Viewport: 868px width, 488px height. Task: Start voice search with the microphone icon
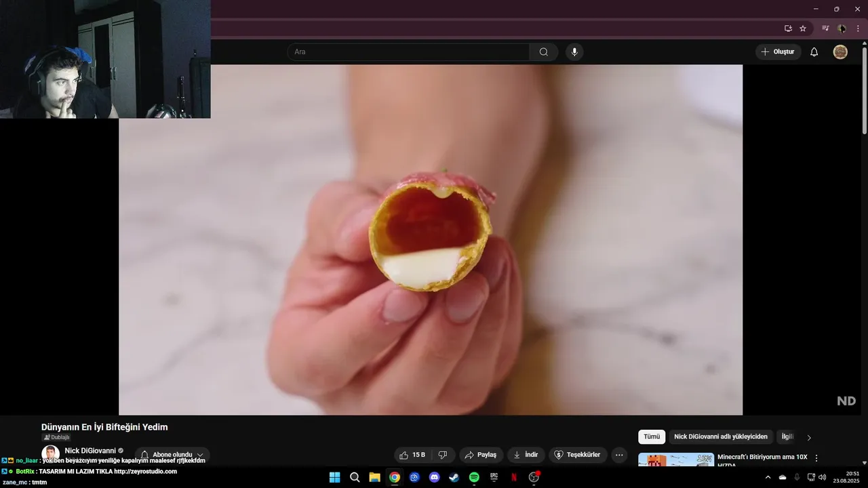point(574,52)
